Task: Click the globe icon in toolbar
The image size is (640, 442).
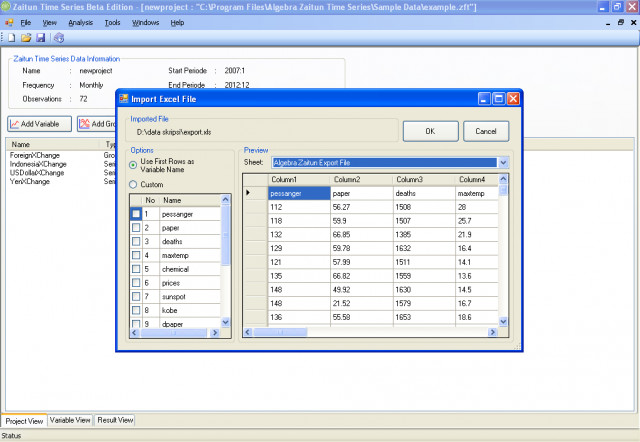Action: point(58,37)
